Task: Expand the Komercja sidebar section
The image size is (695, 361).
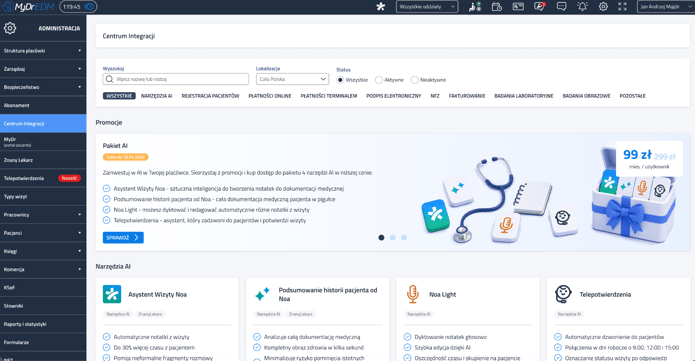Action: click(43, 269)
